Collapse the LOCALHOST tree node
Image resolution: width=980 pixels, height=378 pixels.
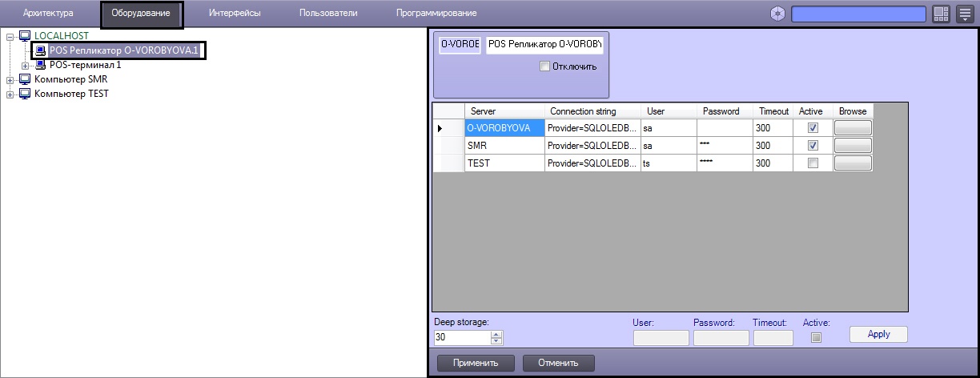coord(10,36)
